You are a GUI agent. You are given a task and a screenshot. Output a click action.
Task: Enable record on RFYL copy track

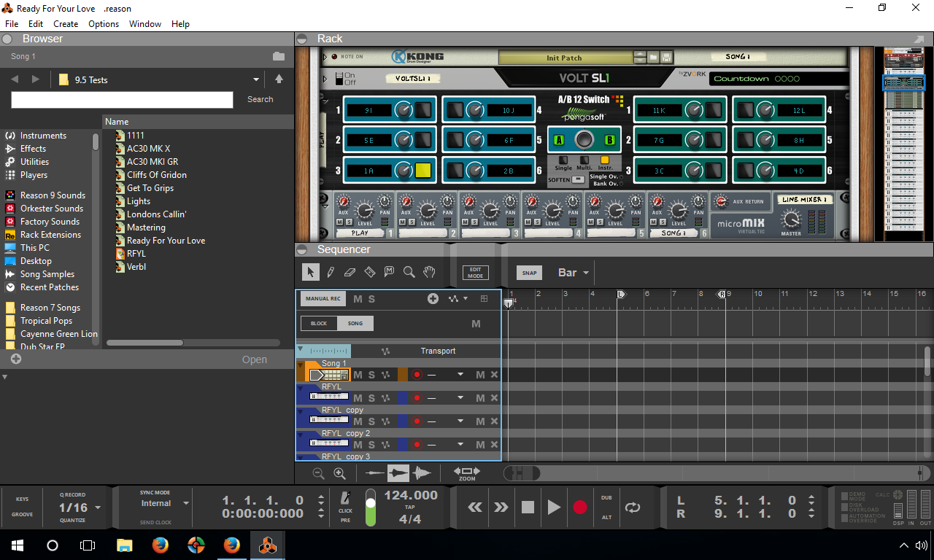[417, 421]
